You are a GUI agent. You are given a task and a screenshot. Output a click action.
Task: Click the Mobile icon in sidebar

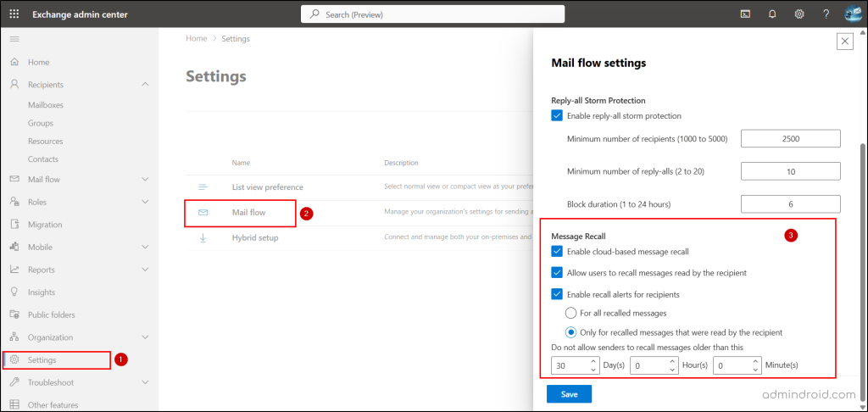click(15, 247)
